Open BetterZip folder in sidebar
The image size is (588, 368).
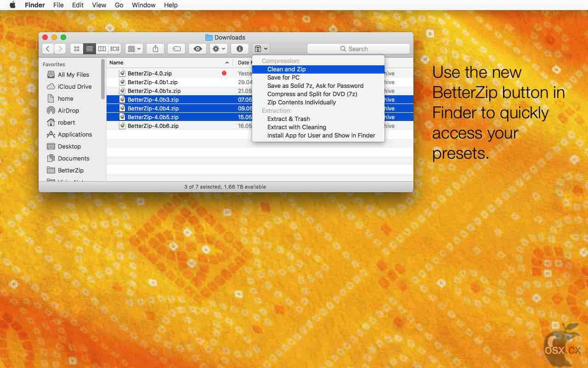70,170
